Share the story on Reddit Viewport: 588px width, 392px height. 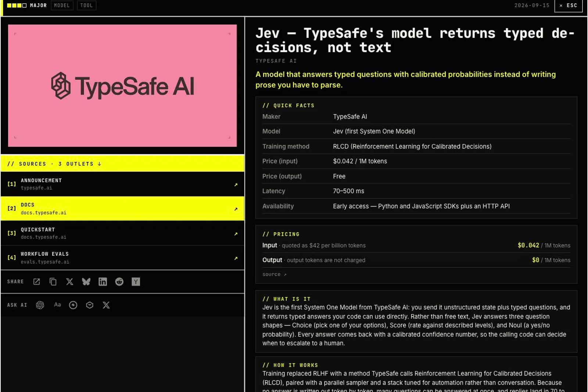(x=119, y=282)
